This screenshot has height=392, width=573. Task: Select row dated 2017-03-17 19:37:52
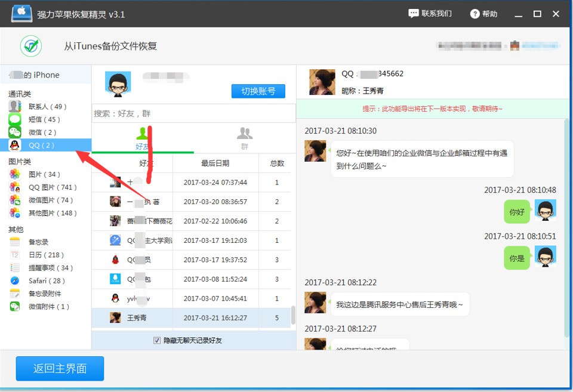[191, 260]
